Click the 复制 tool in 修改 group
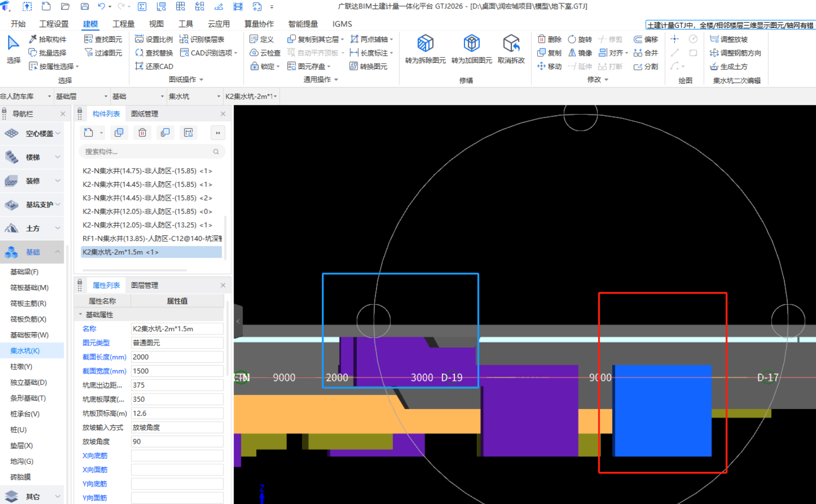 (550, 53)
